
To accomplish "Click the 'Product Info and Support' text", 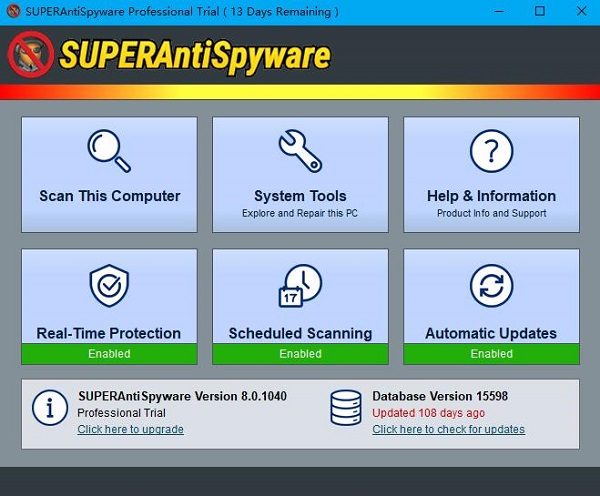I will pyautogui.click(x=492, y=213).
